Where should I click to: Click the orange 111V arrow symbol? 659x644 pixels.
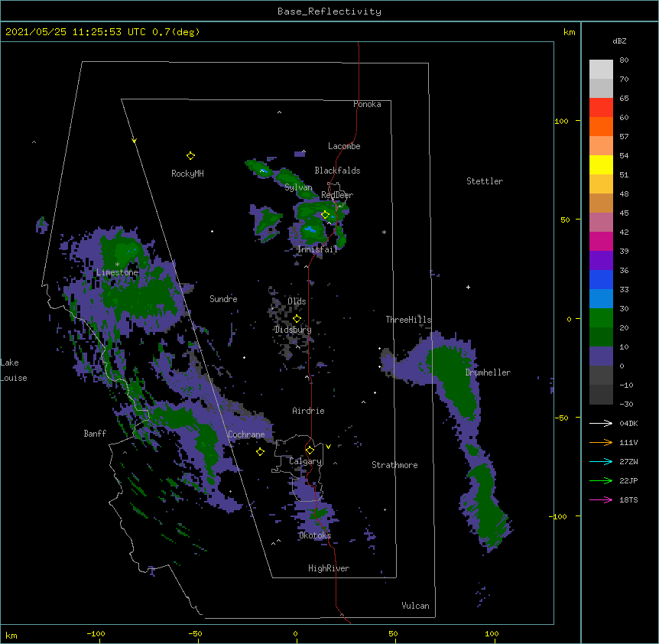[x=601, y=442]
